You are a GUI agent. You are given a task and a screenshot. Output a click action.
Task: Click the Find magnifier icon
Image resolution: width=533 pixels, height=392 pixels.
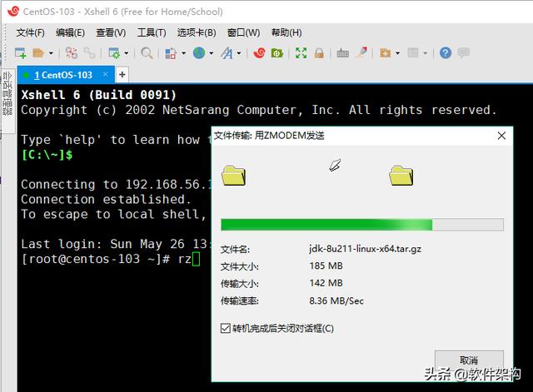[x=147, y=53]
